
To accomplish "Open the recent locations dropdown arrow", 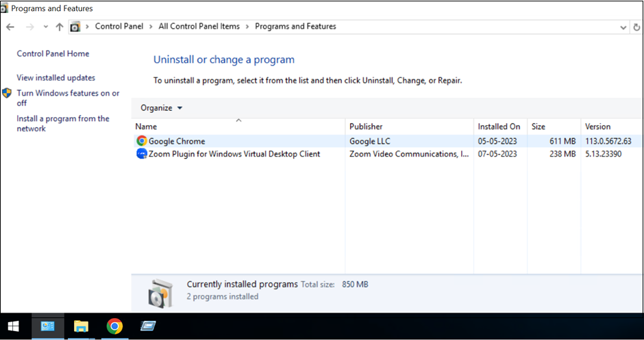I will 46,27.
